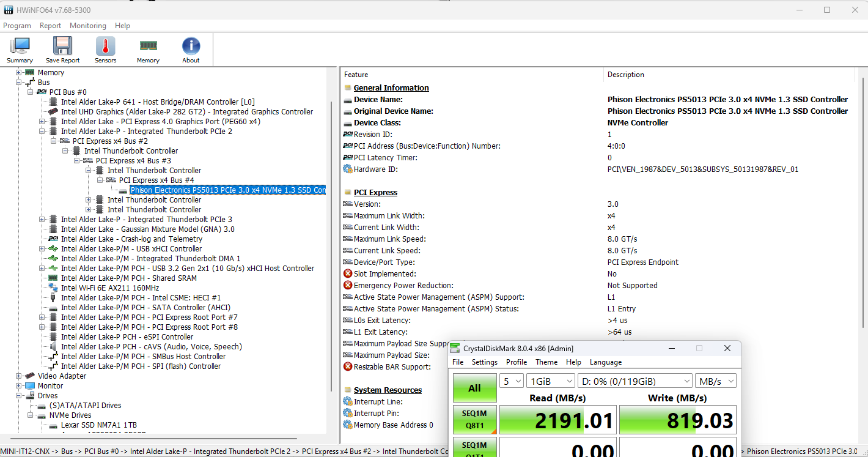Click the Video Adapter tree icon

coord(30,376)
